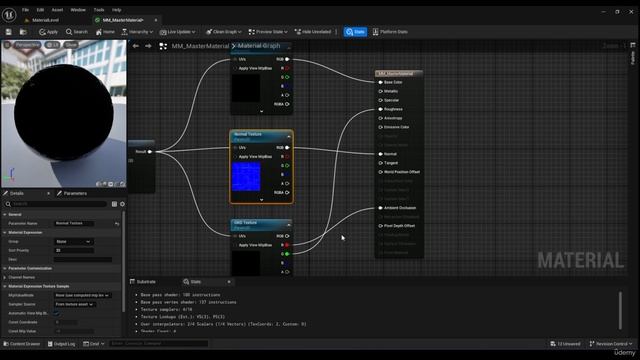Open the Clean Graph dropdown

224,32
